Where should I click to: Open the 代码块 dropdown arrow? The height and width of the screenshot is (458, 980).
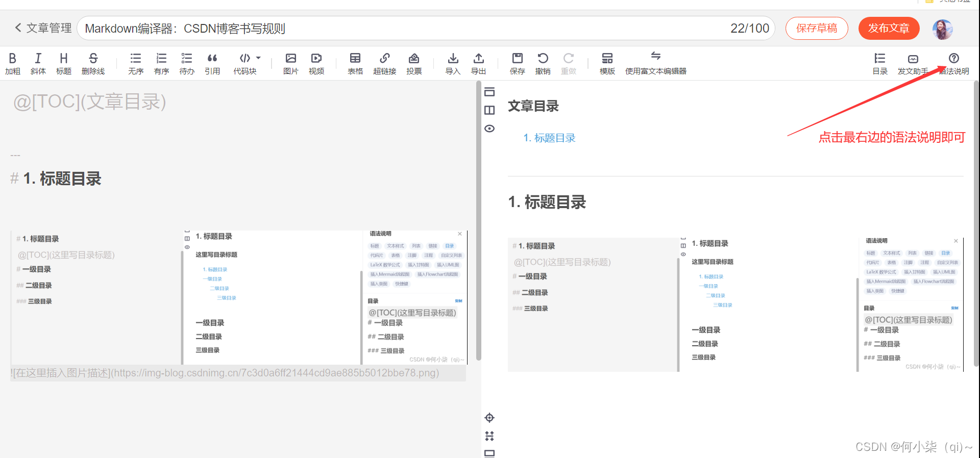click(258, 58)
